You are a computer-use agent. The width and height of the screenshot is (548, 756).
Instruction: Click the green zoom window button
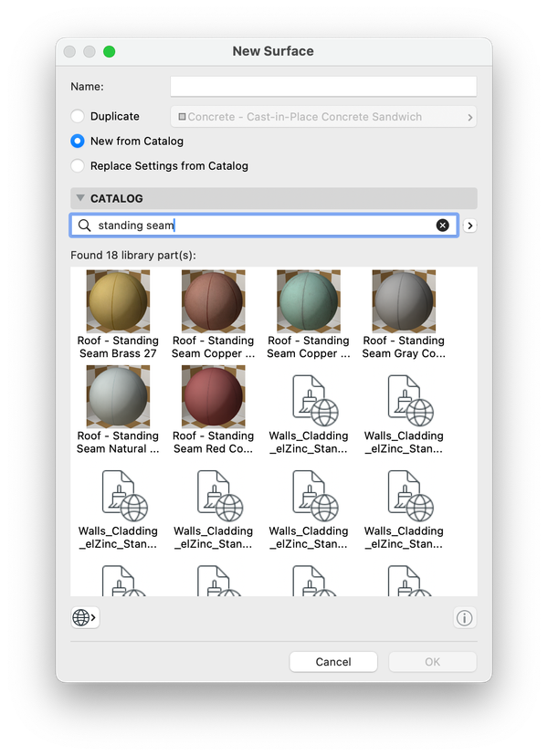click(109, 51)
